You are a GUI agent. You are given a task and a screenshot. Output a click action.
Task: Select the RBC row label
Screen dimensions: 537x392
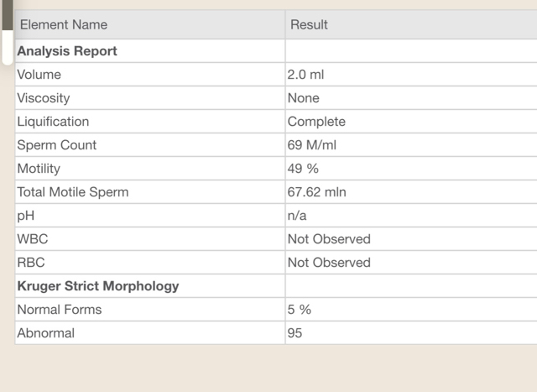click(x=31, y=263)
